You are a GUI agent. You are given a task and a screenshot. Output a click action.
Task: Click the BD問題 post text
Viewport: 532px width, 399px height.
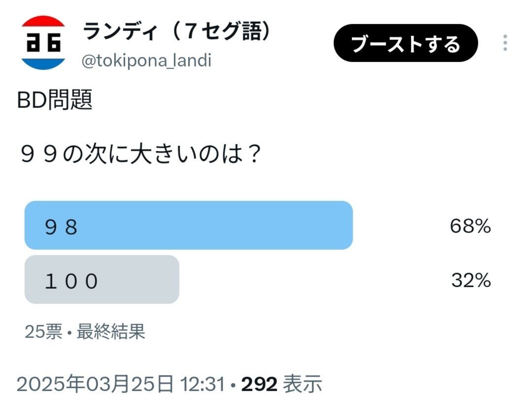pos(55,100)
